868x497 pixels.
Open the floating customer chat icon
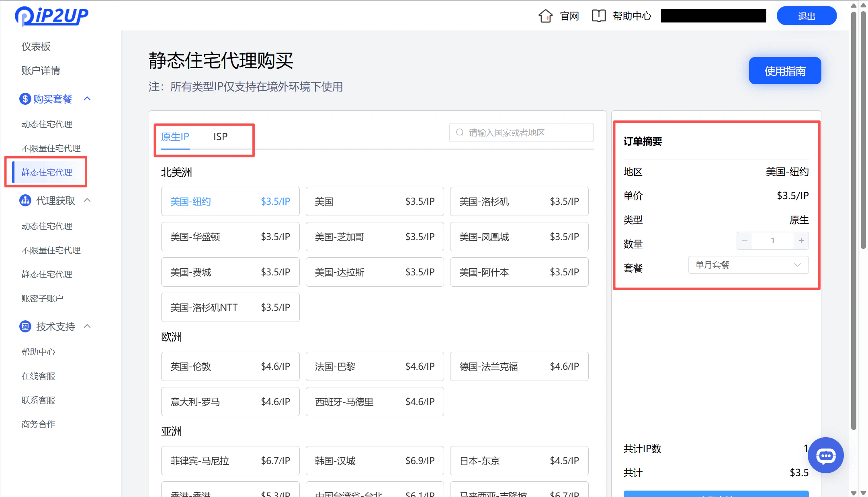click(826, 455)
